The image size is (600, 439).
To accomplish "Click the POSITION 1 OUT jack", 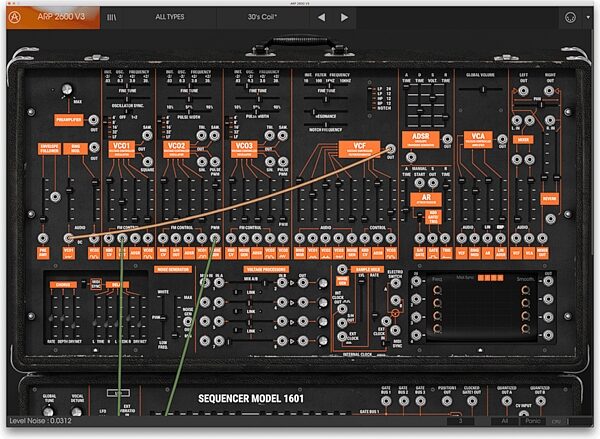I will pyautogui.click(x=447, y=401).
